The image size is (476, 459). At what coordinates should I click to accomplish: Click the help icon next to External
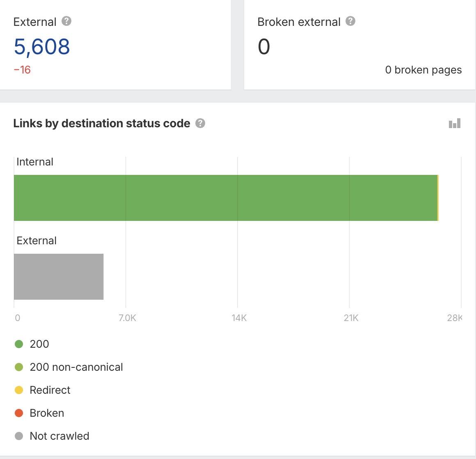pos(66,21)
